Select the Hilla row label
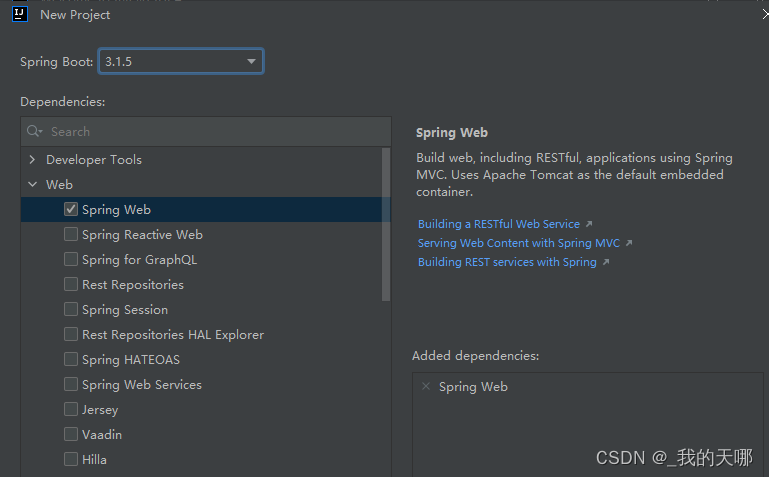The width and height of the screenshot is (769, 477). [x=94, y=460]
